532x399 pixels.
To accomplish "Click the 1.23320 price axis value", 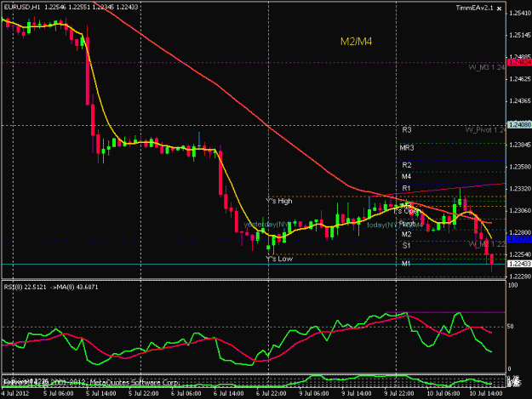I will point(520,189).
